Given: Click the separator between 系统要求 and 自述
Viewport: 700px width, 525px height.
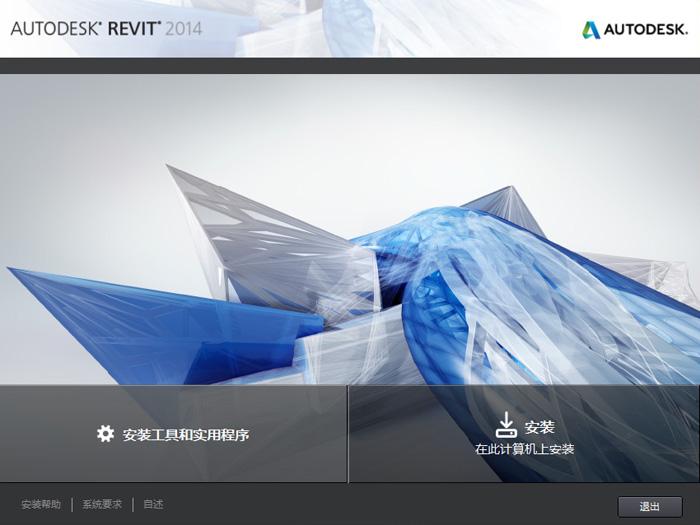Looking at the screenshot, I should pos(133,505).
